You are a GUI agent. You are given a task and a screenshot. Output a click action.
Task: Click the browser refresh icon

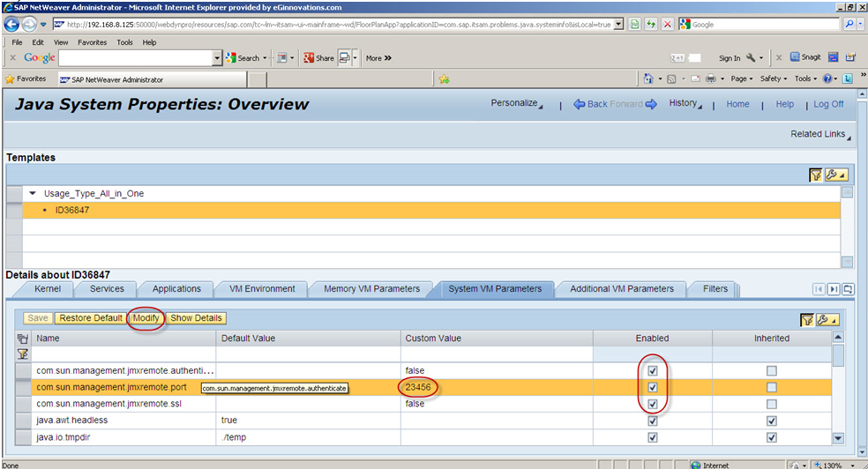pyautogui.click(x=652, y=25)
